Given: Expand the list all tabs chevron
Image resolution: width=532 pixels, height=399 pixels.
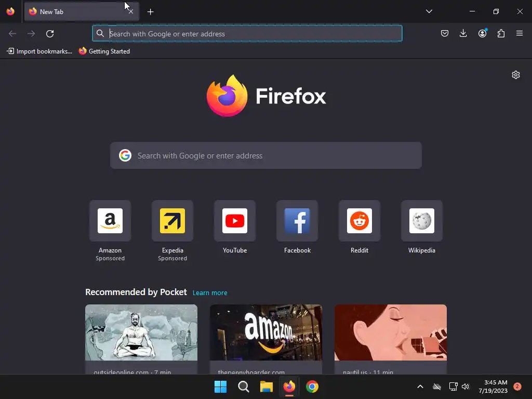Looking at the screenshot, I should [429, 11].
